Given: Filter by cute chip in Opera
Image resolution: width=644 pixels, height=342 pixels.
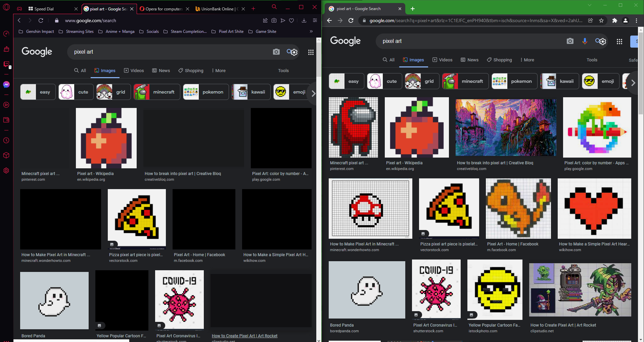Looking at the screenshot, I should click(76, 92).
